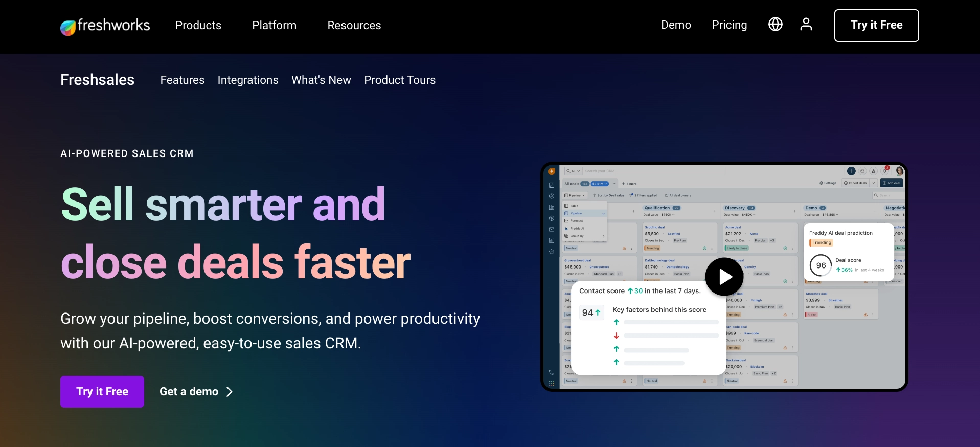Viewport: 980px width, 447px height.
Task: Click the blue plus icon in CRM preview
Action: [851, 171]
